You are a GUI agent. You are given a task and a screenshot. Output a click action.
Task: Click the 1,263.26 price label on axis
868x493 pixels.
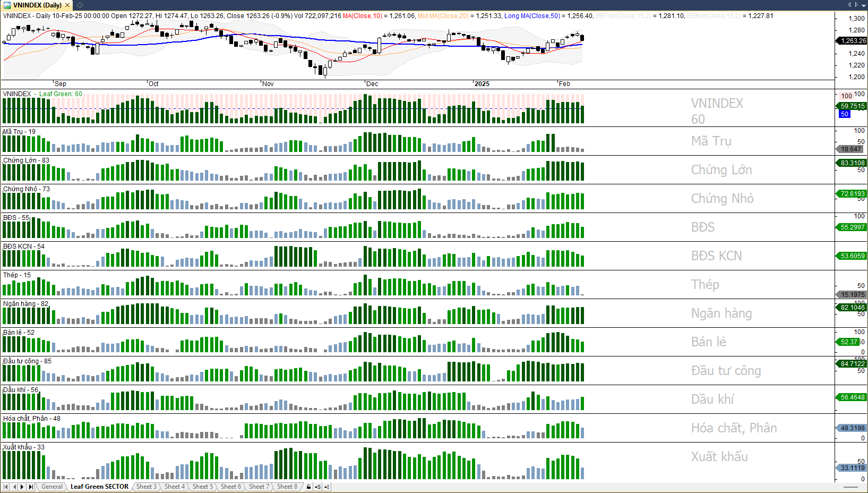(x=853, y=41)
